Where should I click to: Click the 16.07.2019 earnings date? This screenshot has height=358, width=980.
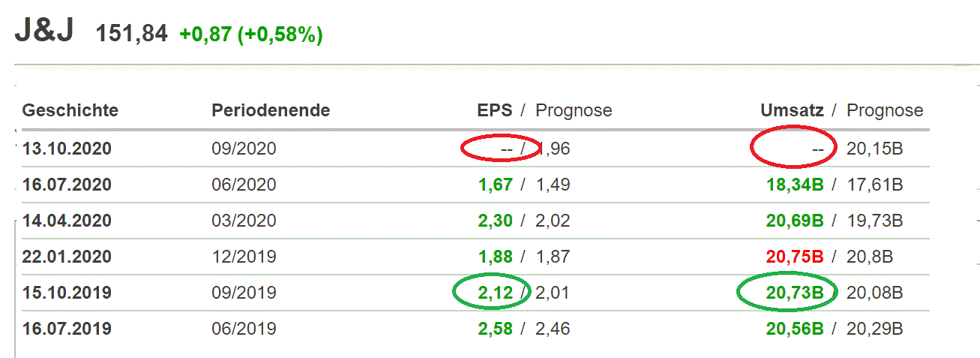pos(67,329)
